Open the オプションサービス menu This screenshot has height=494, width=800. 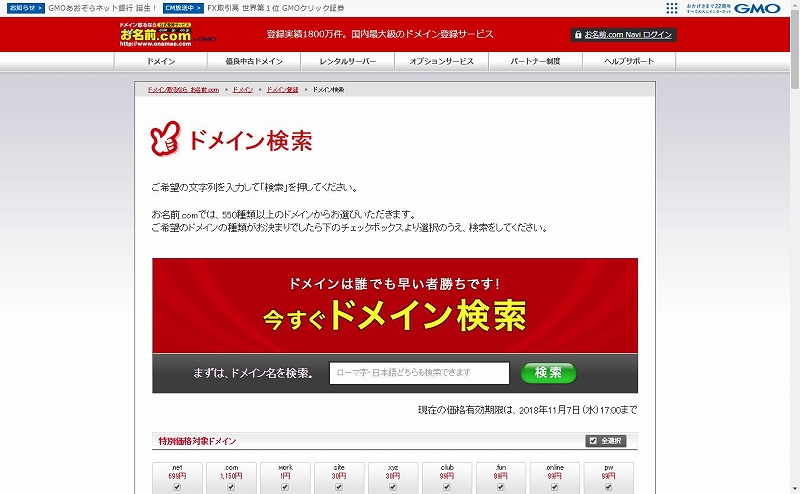coord(442,61)
